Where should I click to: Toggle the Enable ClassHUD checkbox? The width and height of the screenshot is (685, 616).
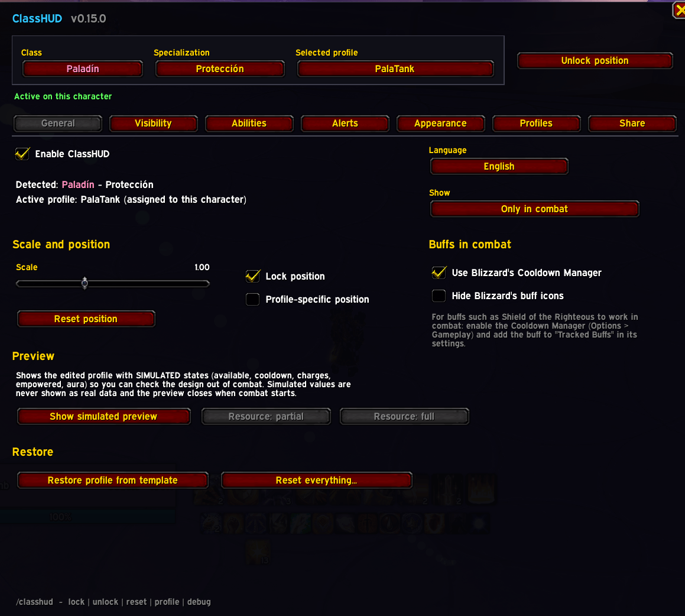[22, 154]
